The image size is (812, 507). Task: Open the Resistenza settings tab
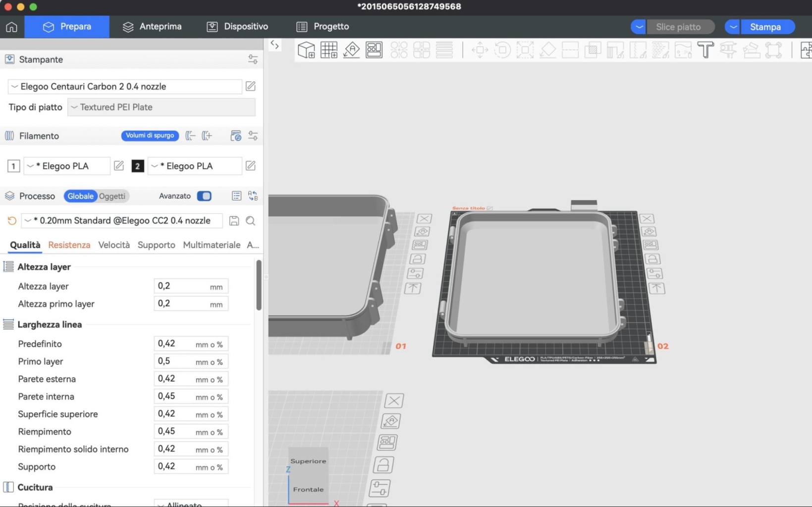pyautogui.click(x=69, y=245)
